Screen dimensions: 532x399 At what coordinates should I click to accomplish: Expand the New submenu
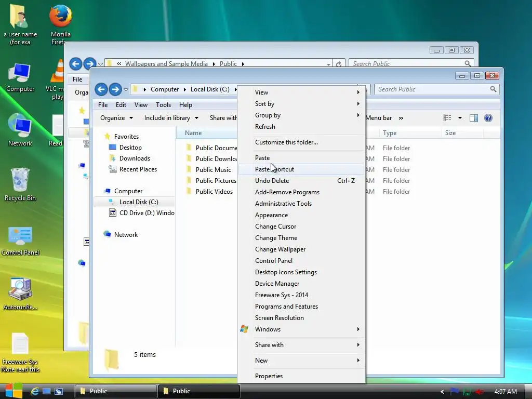(301, 361)
